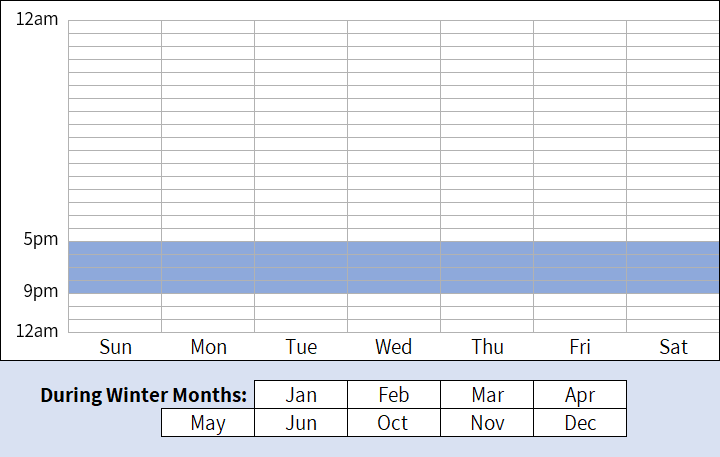
Task: Select the Thu day label
Action: 487,347
